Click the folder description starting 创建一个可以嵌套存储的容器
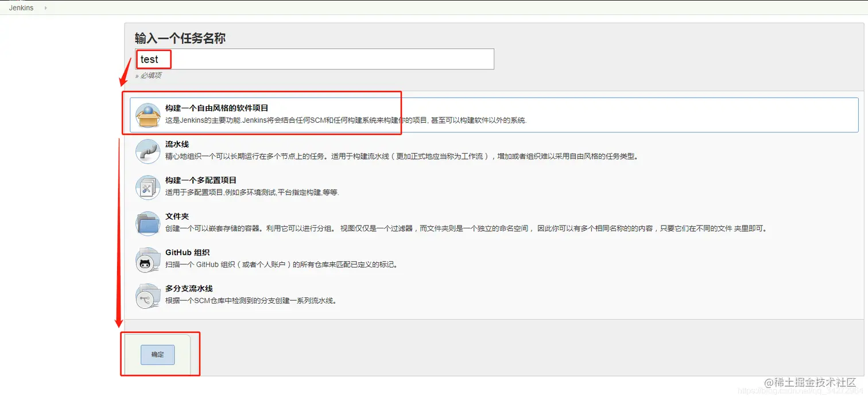 [466, 228]
